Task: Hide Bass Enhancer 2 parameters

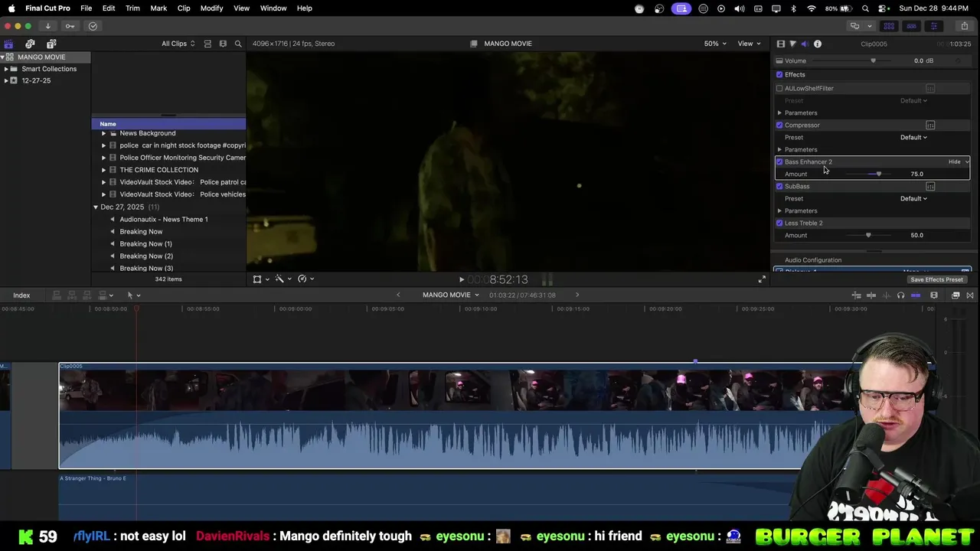Action: [x=954, y=161]
